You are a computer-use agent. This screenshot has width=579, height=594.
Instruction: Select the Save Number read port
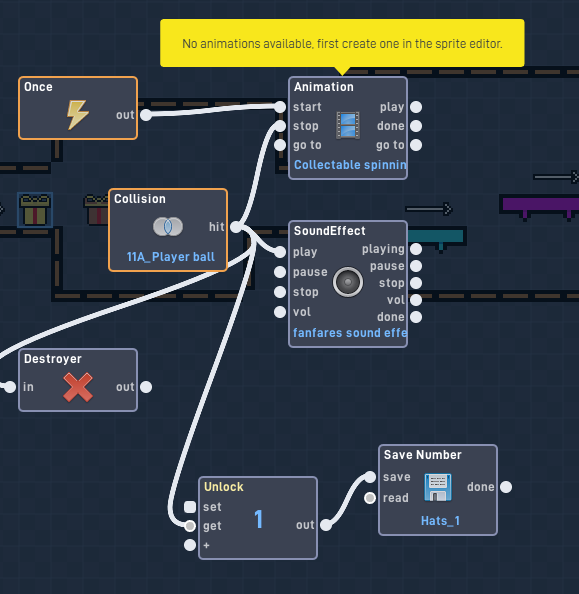point(370,498)
